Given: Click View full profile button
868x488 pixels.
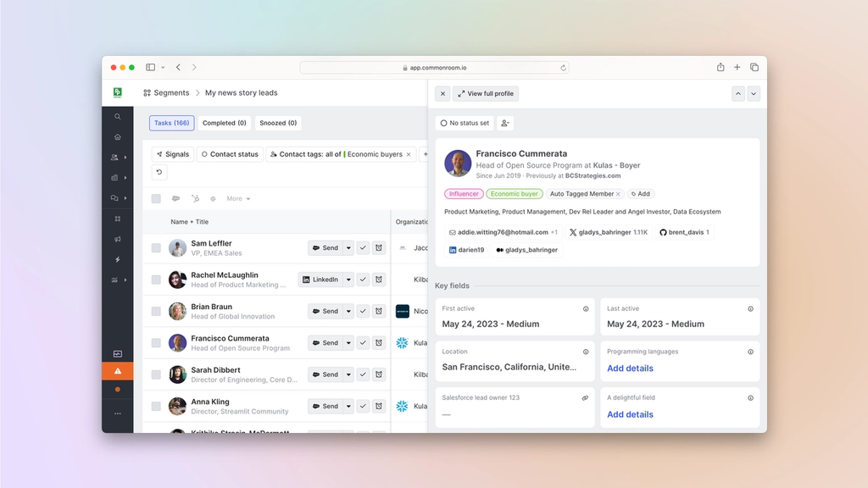Looking at the screenshot, I should click(x=486, y=93).
